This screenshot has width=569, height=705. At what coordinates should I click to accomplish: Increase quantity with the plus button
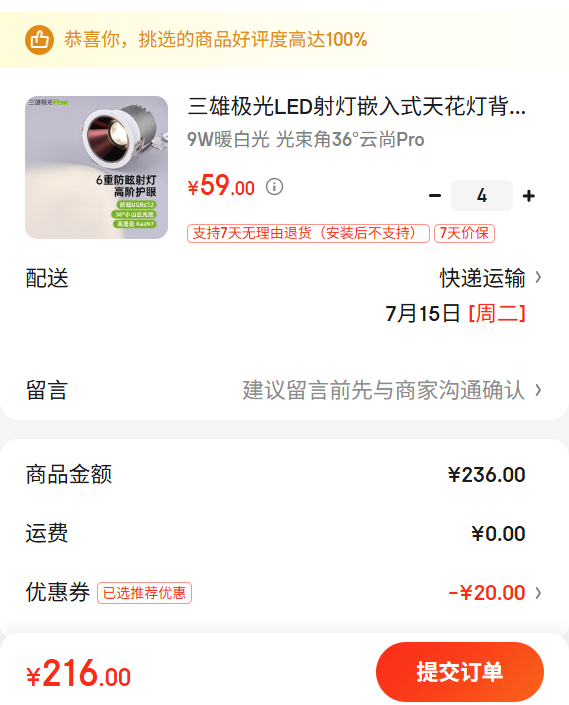pos(529,196)
